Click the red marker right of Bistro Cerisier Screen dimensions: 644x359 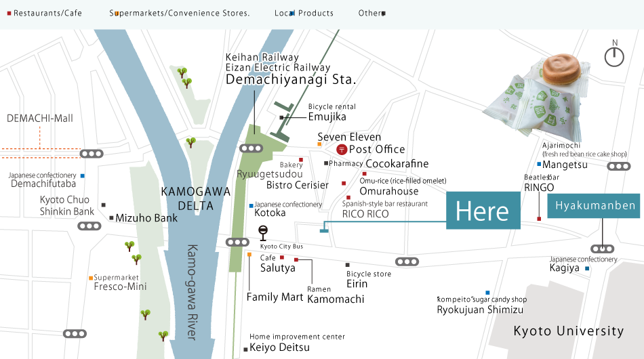tap(344, 184)
